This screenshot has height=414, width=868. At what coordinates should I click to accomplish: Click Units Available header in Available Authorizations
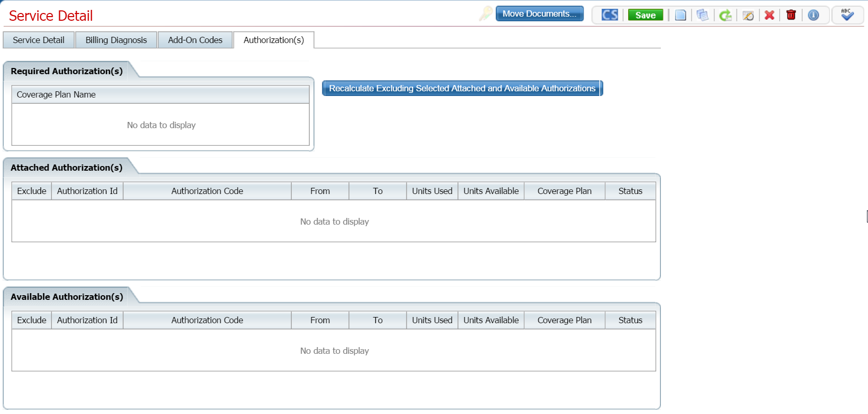tap(491, 320)
